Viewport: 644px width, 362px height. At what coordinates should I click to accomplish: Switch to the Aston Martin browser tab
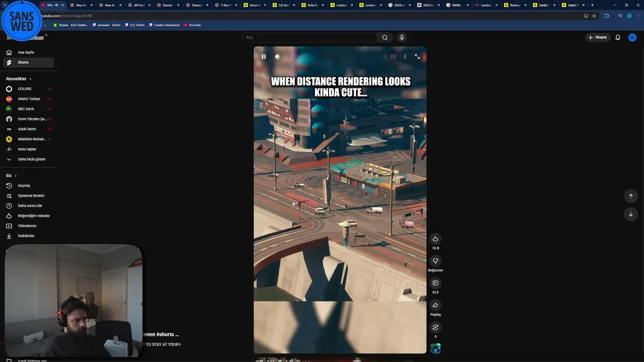coord(255,5)
